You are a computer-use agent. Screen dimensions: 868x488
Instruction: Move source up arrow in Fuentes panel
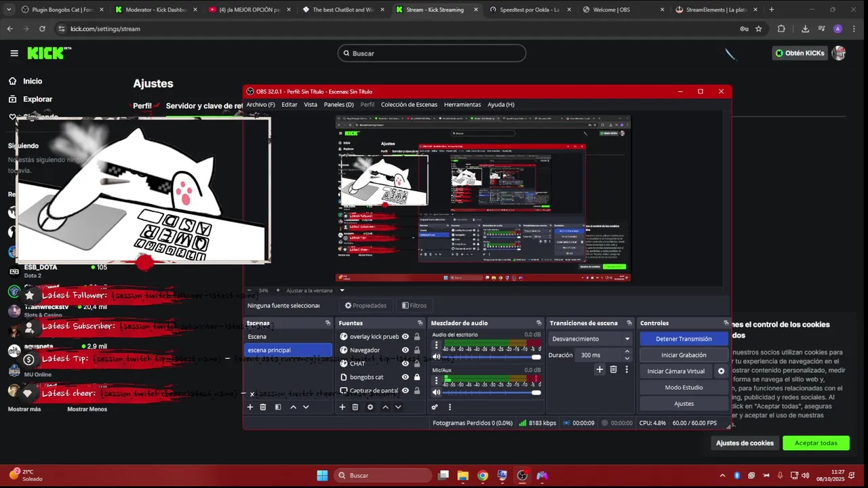click(385, 407)
